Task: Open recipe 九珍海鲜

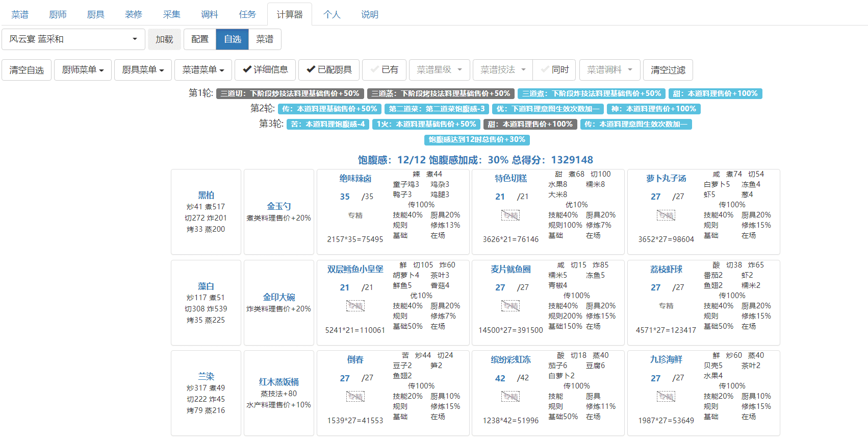Action: coord(666,360)
